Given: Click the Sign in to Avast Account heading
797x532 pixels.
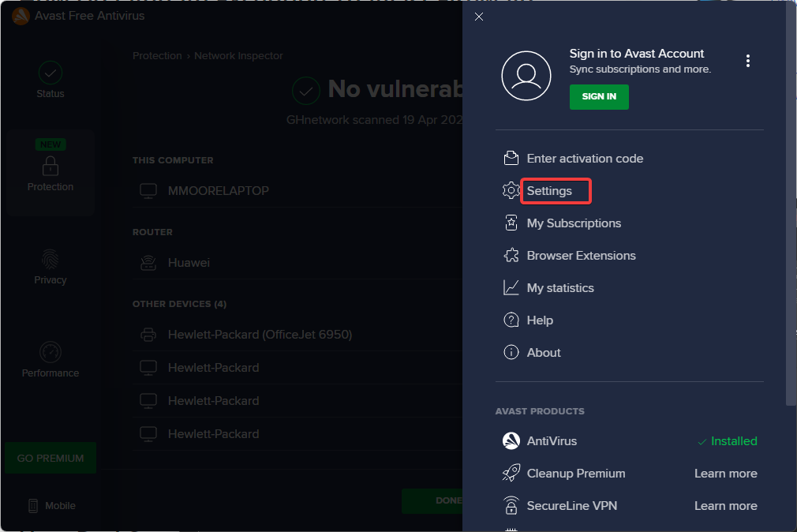Looking at the screenshot, I should coord(636,54).
